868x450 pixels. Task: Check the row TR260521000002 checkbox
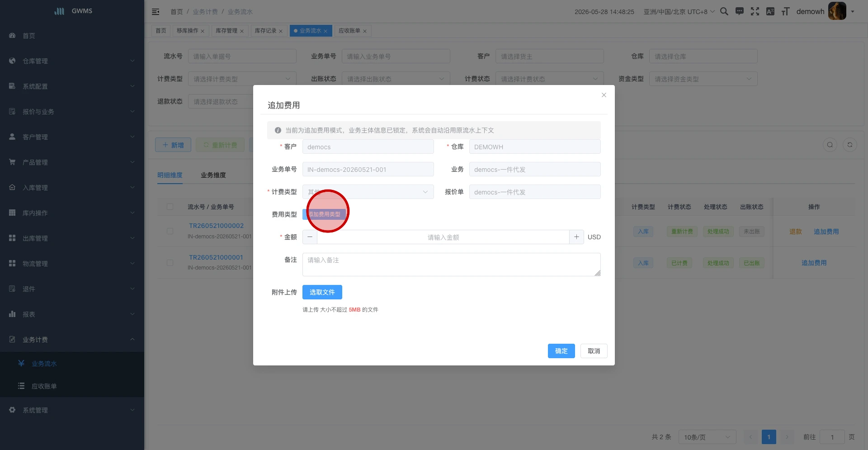pos(170,231)
